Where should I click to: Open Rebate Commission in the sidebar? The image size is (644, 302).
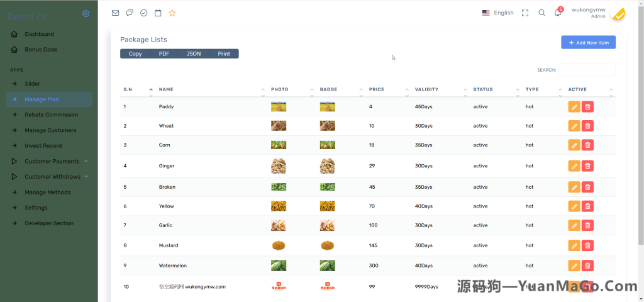coord(51,115)
